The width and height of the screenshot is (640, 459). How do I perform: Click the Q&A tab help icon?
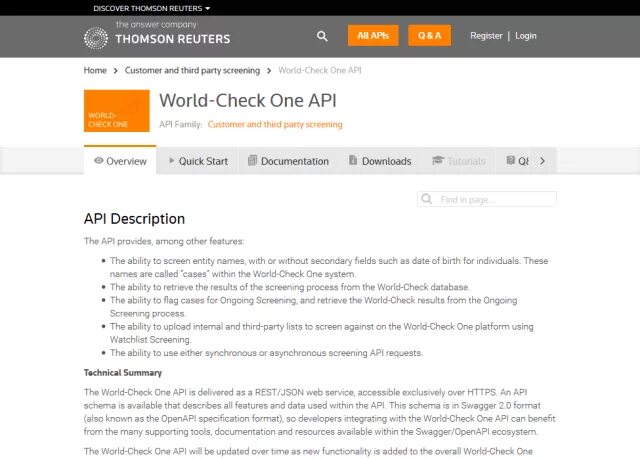510,160
